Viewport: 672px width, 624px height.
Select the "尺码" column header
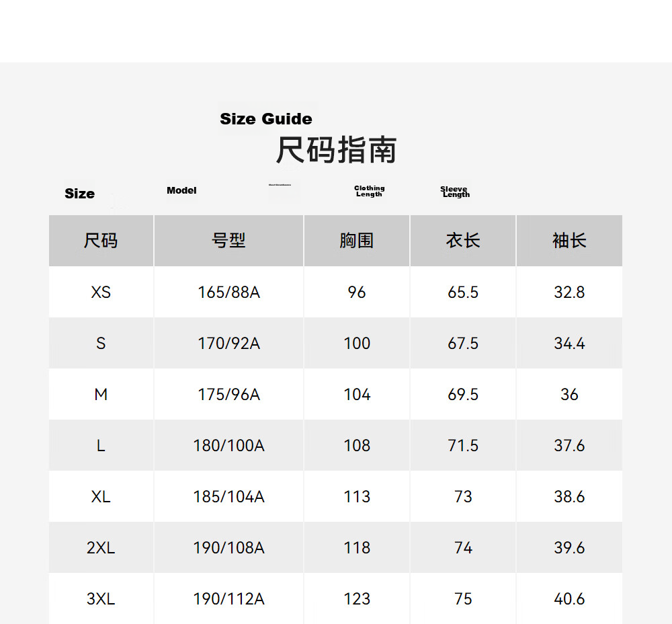tap(101, 241)
